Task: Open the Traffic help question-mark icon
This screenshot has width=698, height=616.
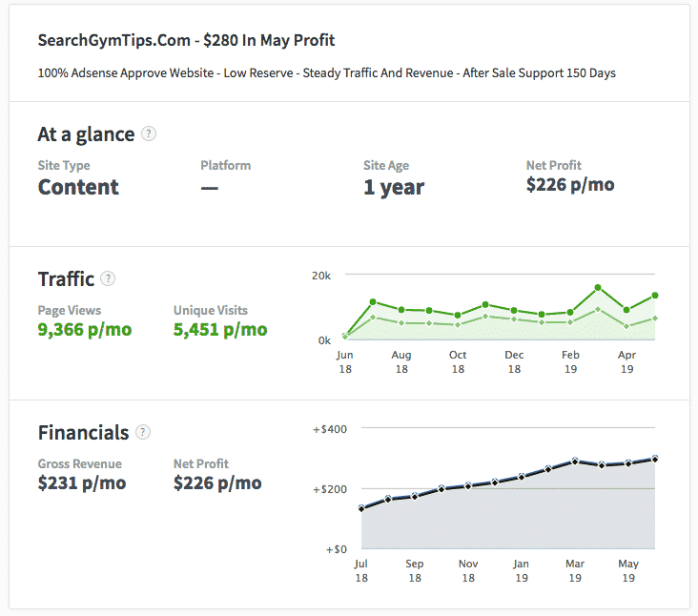Action: pyautogui.click(x=108, y=278)
